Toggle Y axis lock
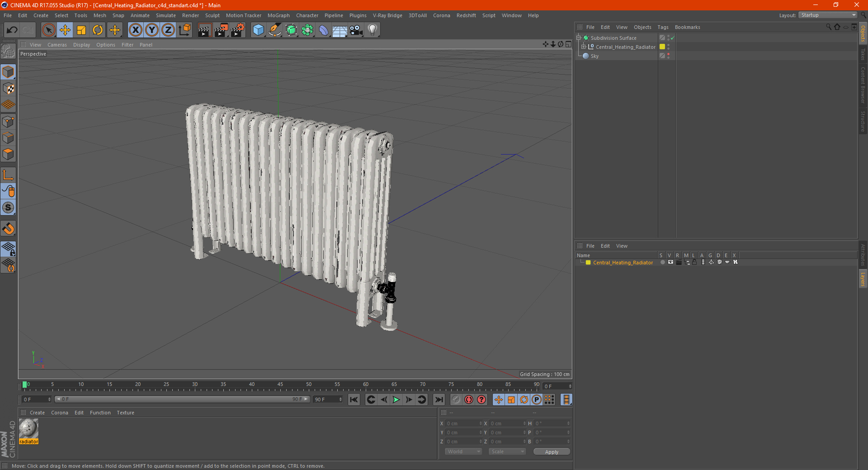This screenshot has width=868, height=470. [x=152, y=30]
